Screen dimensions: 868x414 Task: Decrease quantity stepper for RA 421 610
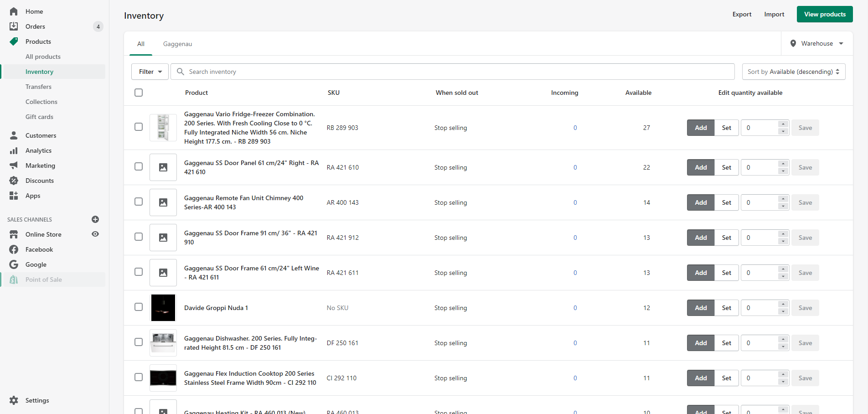coord(783,171)
